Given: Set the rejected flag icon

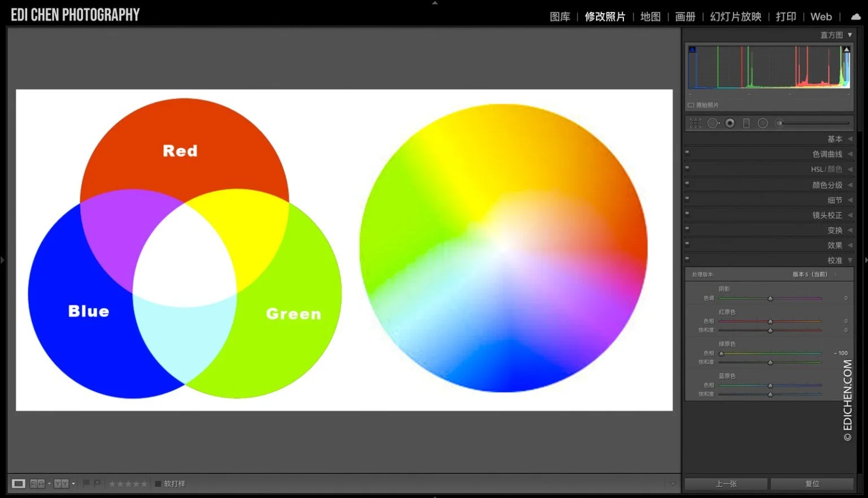Looking at the screenshot, I should (x=97, y=483).
